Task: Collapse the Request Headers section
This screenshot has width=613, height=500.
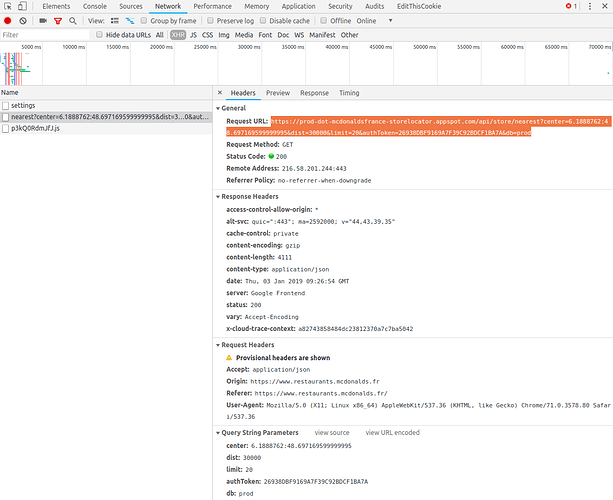Action: pos(218,345)
